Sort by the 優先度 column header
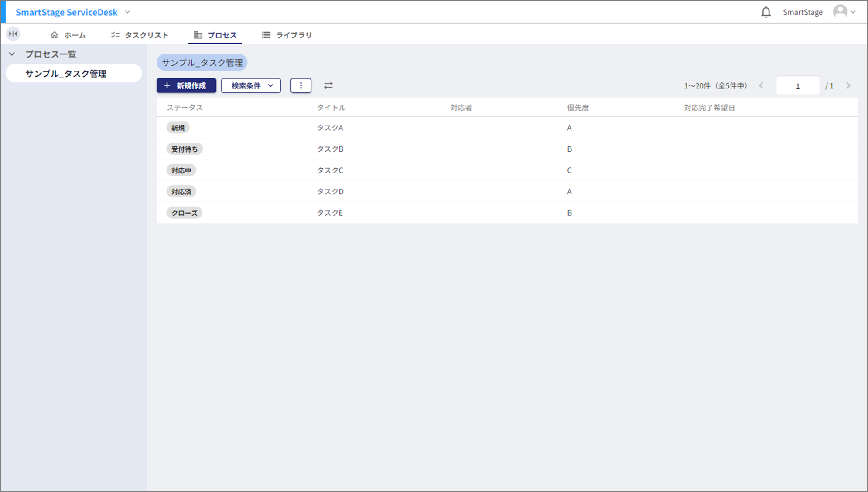 click(x=578, y=108)
